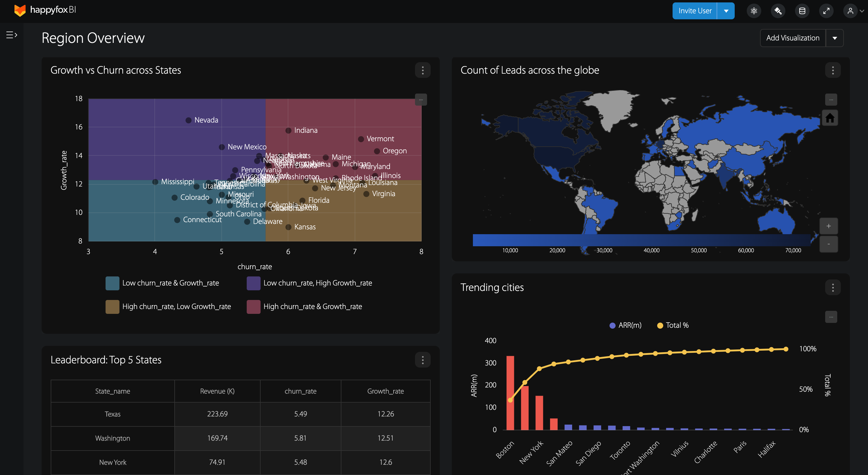Click the Mississippi scatter point

click(x=155, y=182)
